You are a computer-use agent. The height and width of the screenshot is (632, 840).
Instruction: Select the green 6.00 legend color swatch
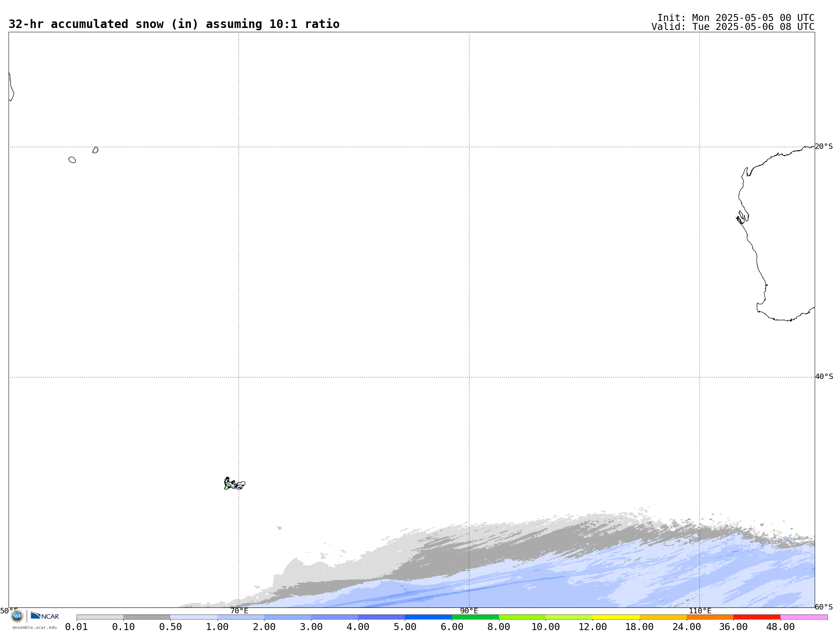click(475, 617)
